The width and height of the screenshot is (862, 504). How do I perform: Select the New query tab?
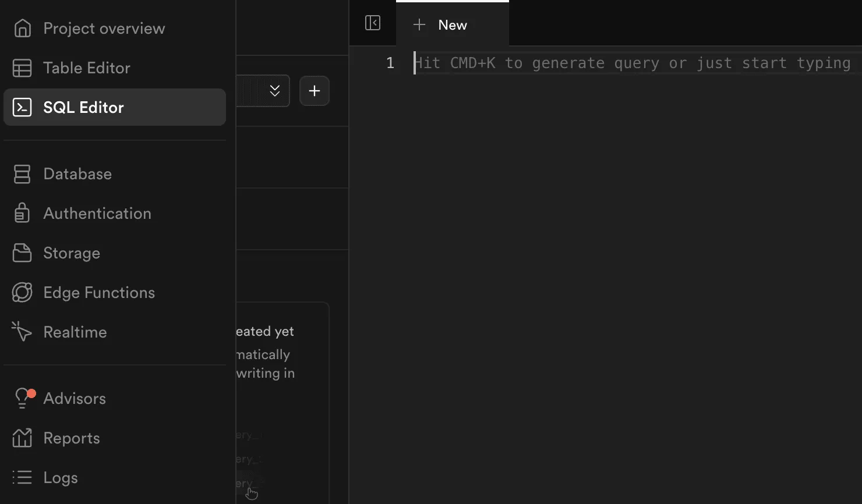click(451, 24)
